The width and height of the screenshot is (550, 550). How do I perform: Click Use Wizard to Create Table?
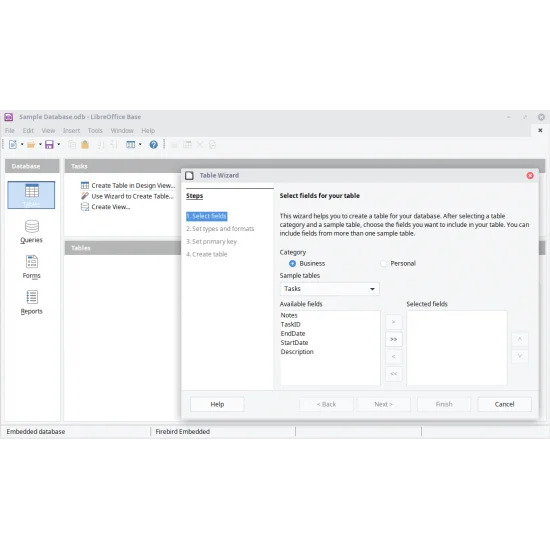tap(127, 196)
